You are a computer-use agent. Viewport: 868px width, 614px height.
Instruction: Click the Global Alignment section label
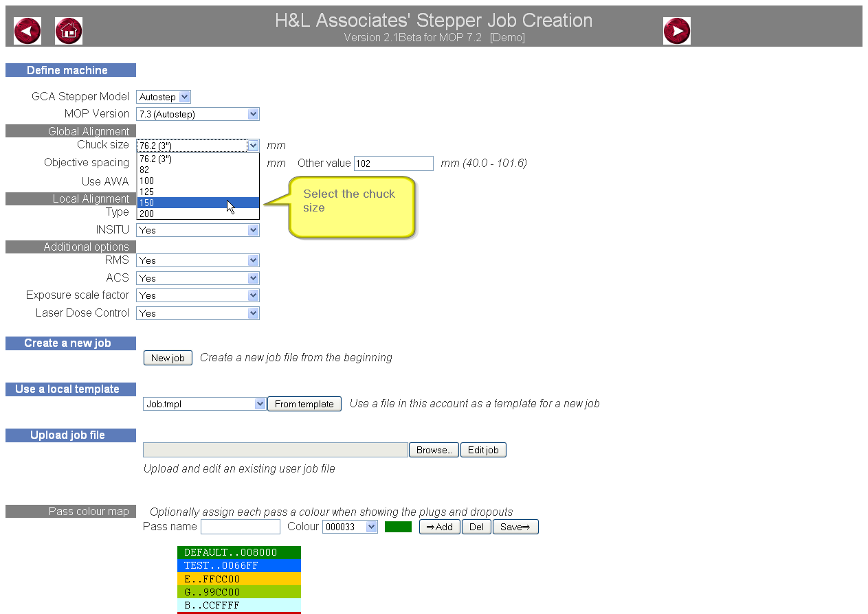point(71,131)
